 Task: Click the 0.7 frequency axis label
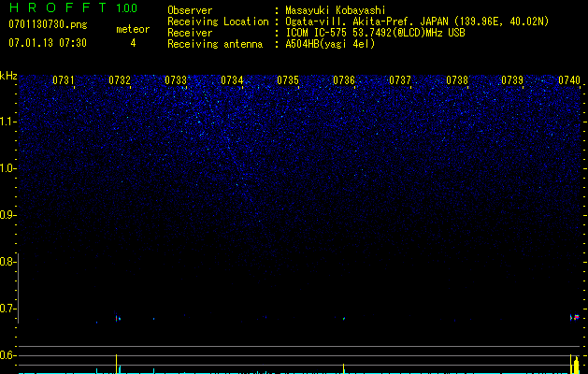[x=7, y=309]
